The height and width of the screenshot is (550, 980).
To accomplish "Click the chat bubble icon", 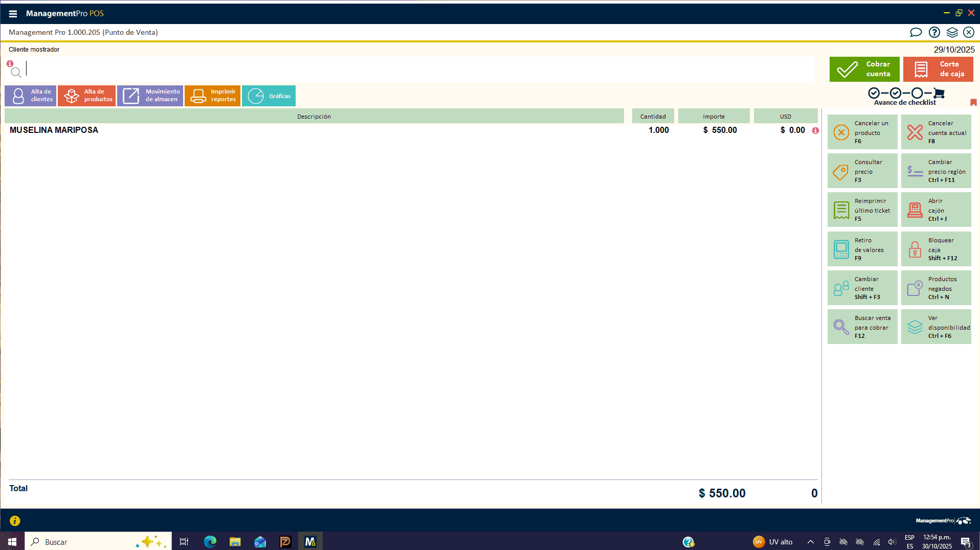I will click(x=916, y=32).
